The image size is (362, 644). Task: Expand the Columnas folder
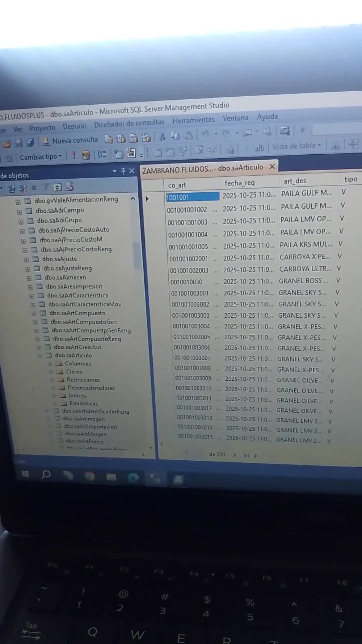[x=50, y=364]
